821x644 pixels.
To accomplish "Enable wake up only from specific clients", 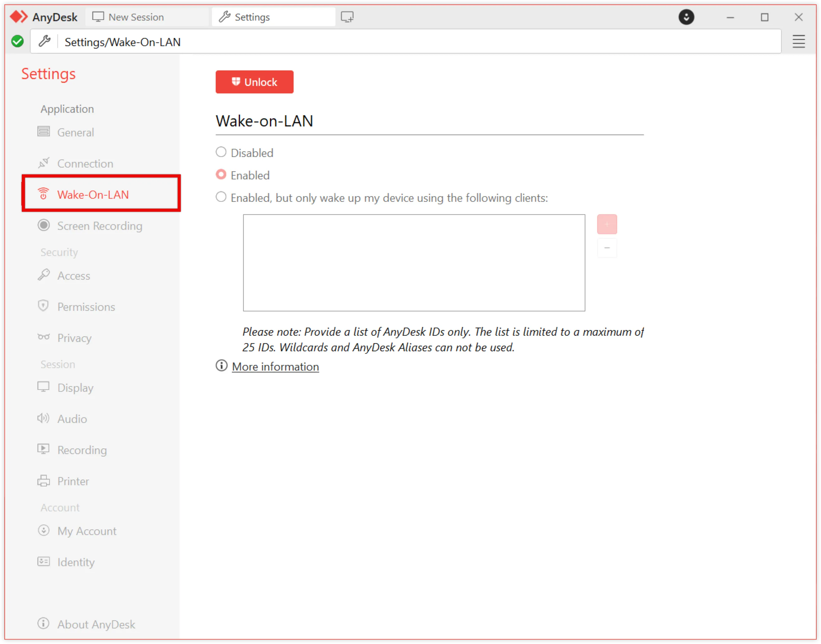I will (x=221, y=197).
